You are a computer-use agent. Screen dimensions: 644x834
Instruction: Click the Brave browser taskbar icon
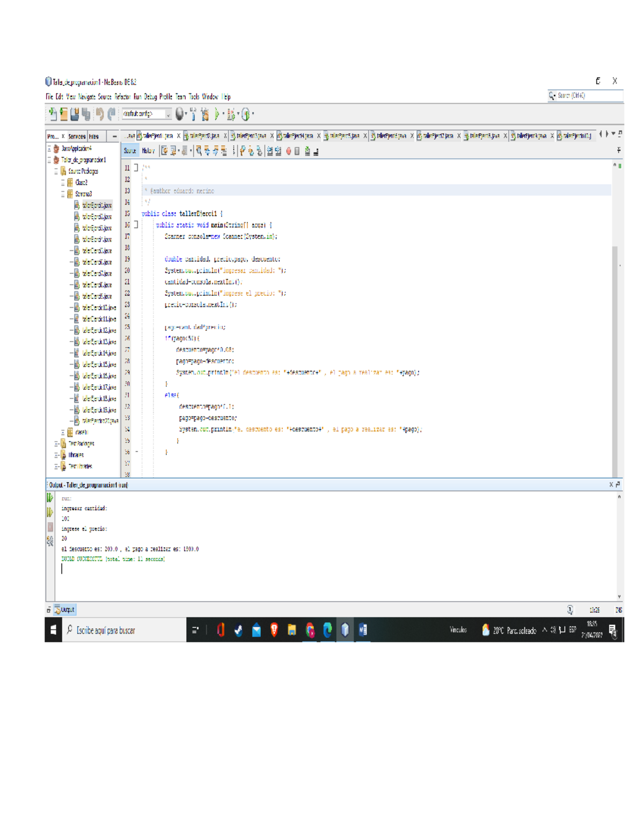[274, 630]
